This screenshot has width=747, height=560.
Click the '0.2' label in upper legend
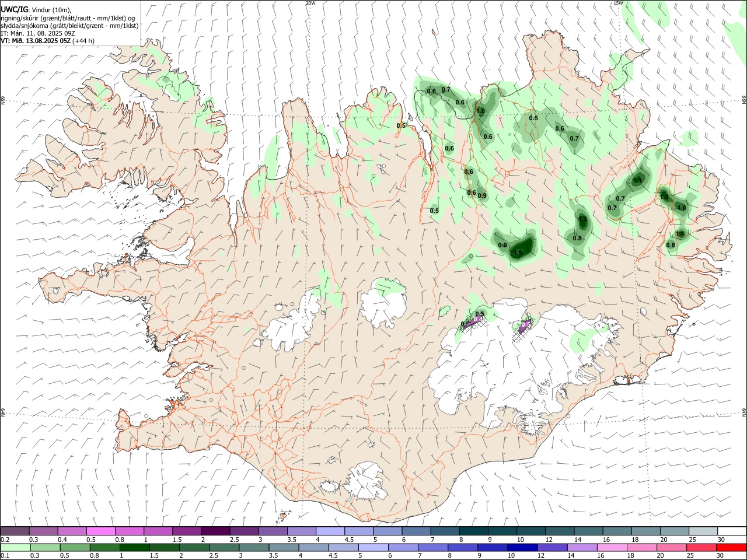[5, 540]
